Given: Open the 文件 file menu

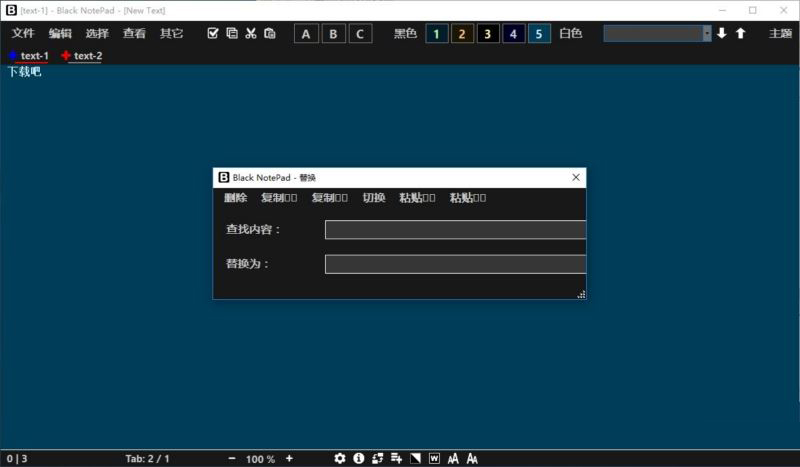Looking at the screenshot, I should coord(23,33).
